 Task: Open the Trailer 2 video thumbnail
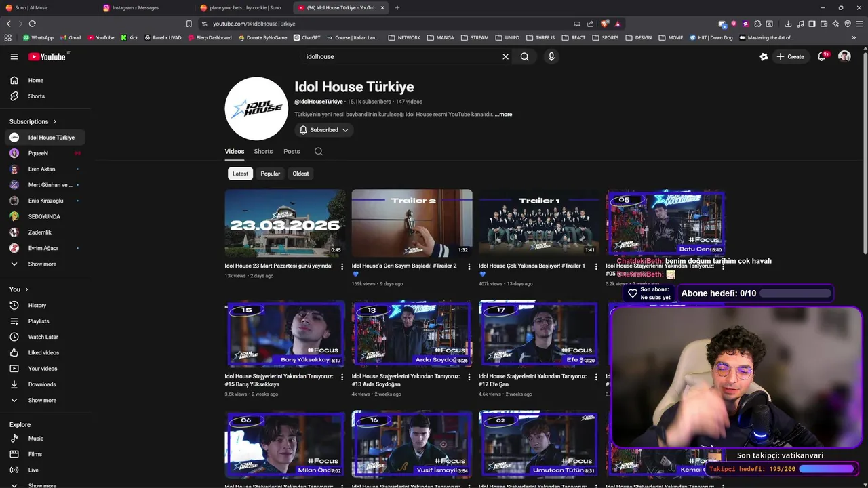point(412,223)
